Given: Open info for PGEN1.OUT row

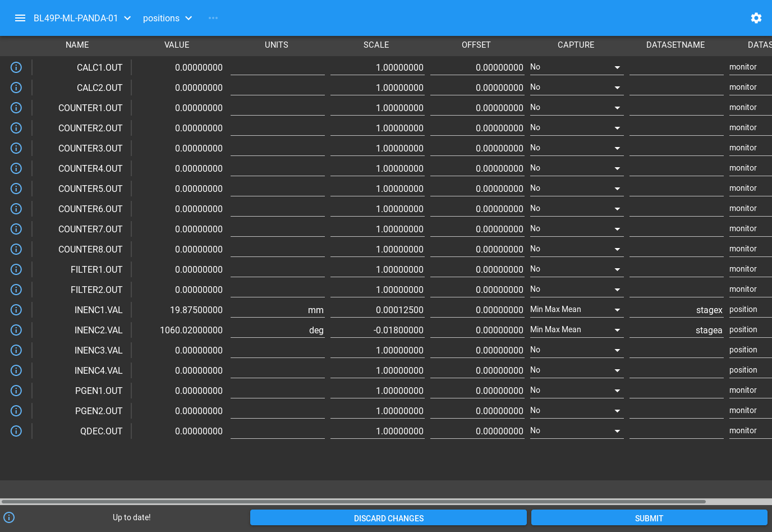Looking at the screenshot, I should pyautogui.click(x=16, y=391).
